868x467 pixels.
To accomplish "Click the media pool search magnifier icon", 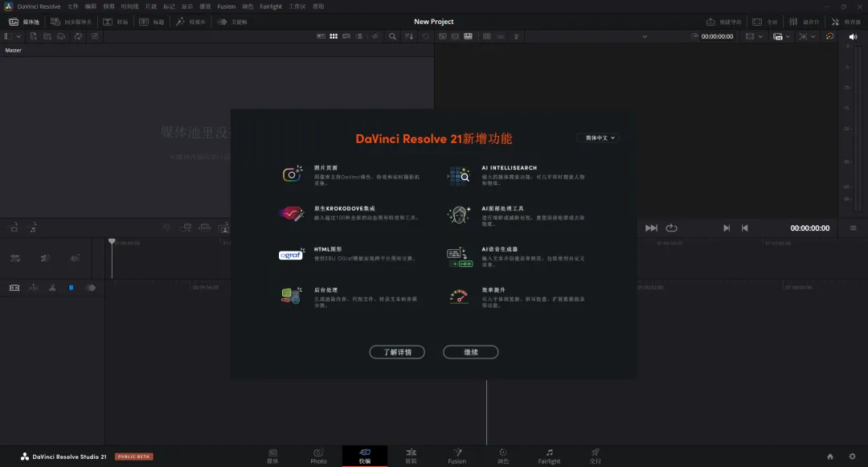I will click(x=392, y=36).
